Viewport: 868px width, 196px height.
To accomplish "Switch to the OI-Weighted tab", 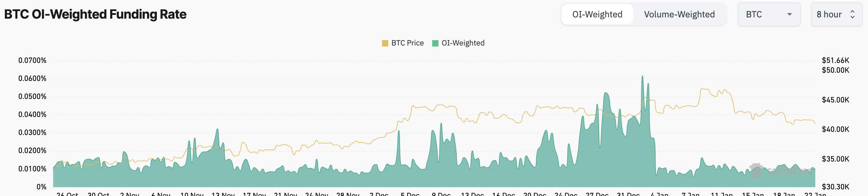I will (597, 15).
